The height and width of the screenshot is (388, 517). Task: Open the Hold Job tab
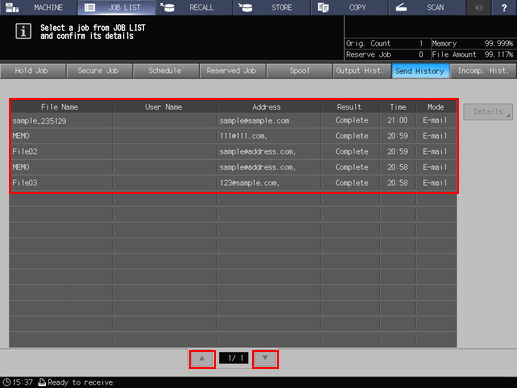[x=33, y=71]
